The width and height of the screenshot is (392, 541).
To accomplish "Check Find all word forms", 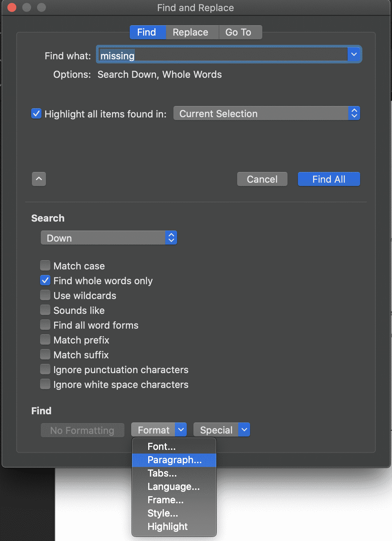I will click(x=45, y=325).
